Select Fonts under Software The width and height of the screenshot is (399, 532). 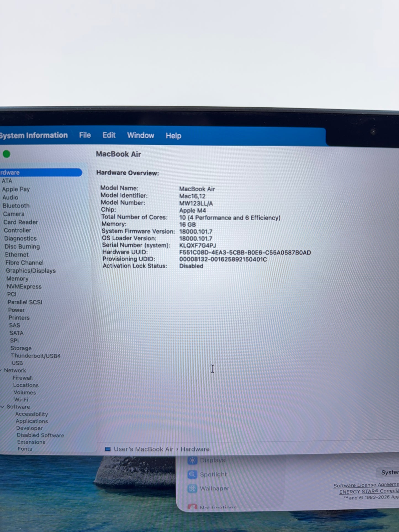(25, 449)
